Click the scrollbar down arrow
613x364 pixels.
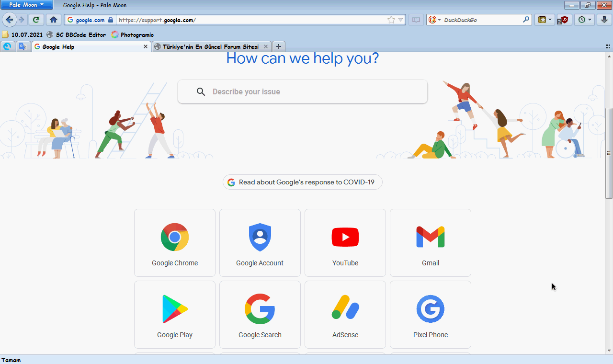[609, 351]
